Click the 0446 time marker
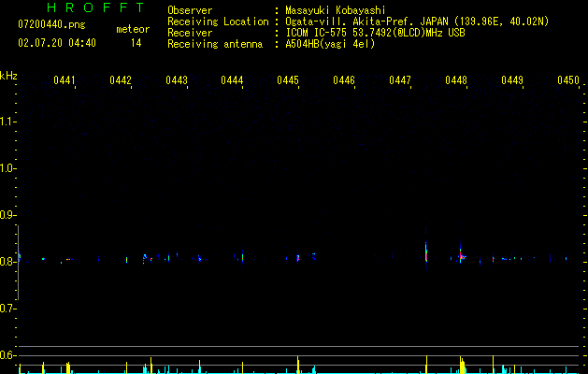The image size is (588, 374). coord(344,79)
